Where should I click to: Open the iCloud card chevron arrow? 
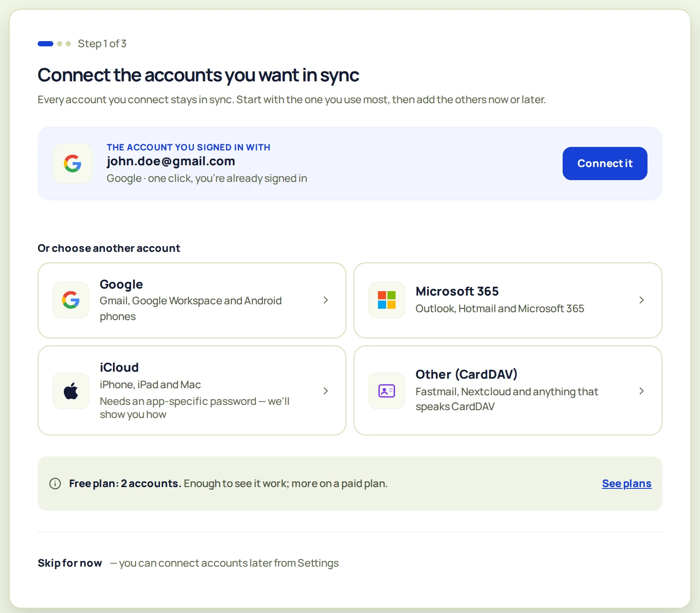[x=325, y=391]
